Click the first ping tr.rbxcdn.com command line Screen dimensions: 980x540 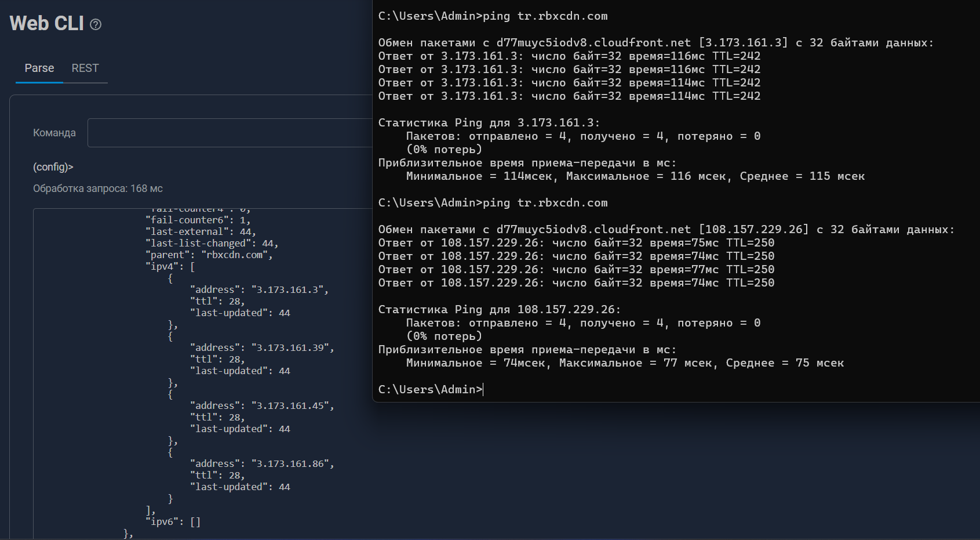click(493, 16)
